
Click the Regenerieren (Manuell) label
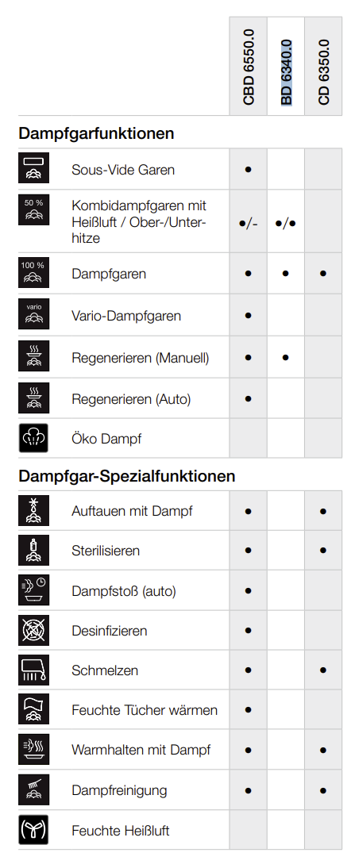pos(141,358)
